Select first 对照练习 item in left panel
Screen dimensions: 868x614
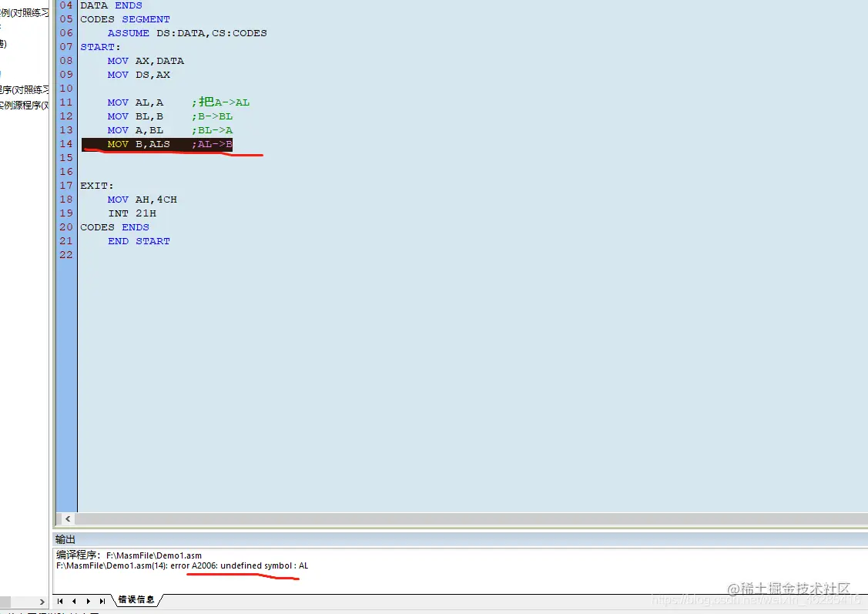point(25,12)
